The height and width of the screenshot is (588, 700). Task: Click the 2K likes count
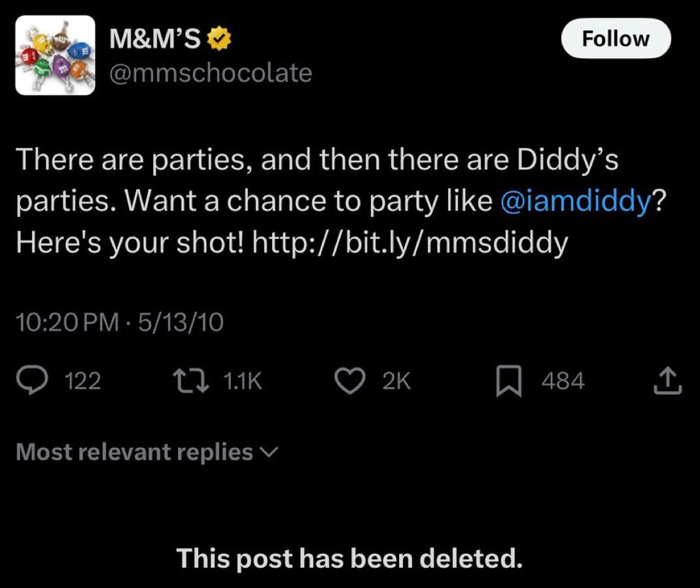(x=396, y=381)
